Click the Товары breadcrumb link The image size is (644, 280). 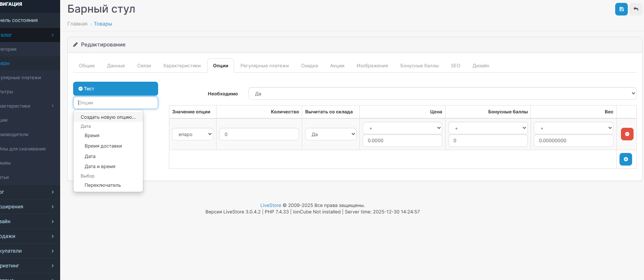point(103,24)
